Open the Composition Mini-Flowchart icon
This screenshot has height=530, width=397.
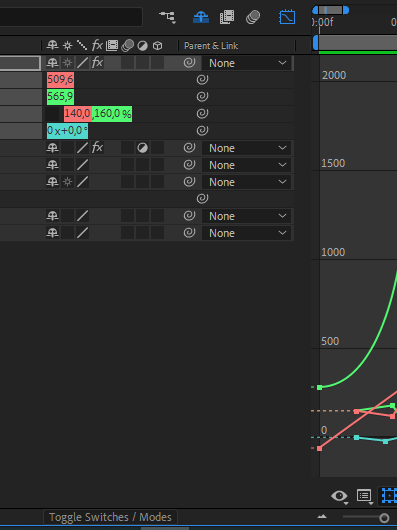pyautogui.click(x=168, y=17)
